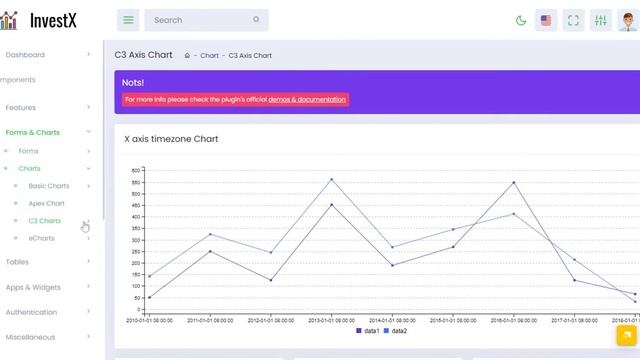This screenshot has height=360, width=640.
Task: Open the Charts submenu item
Action: click(29, 169)
